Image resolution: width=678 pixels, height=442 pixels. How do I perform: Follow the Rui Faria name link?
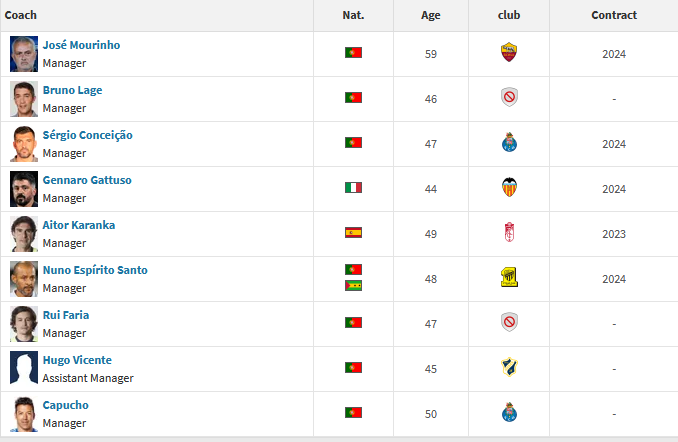point(66,315)
